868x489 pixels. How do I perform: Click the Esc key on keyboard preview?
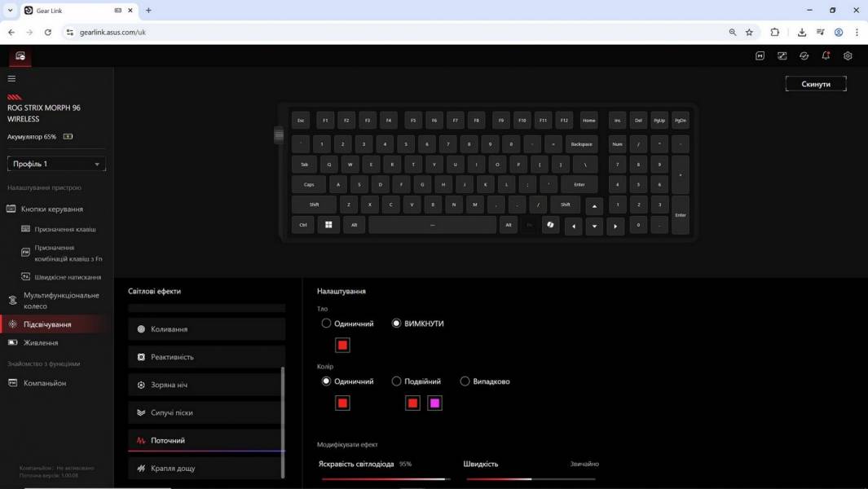(x=301, y=120)
